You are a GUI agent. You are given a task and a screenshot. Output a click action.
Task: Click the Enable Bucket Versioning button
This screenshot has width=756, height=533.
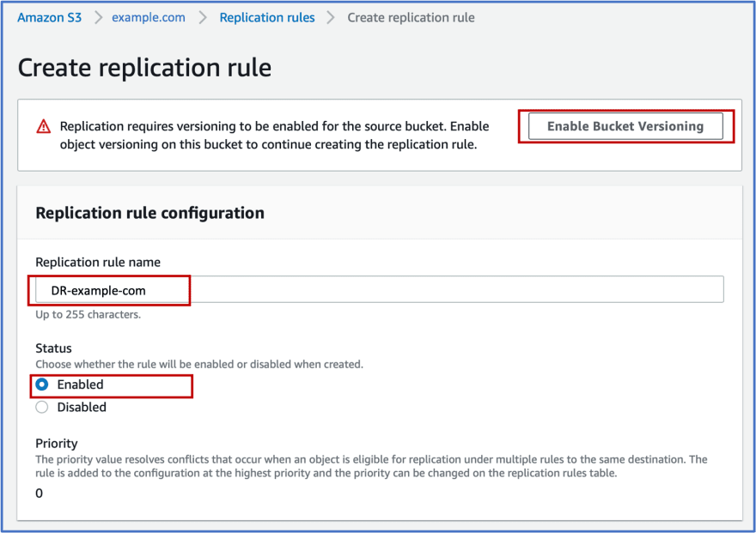click(625, 126)
